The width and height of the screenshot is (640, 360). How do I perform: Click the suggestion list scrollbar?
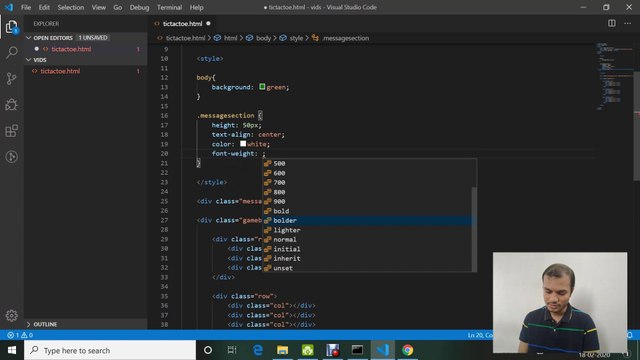474,229
